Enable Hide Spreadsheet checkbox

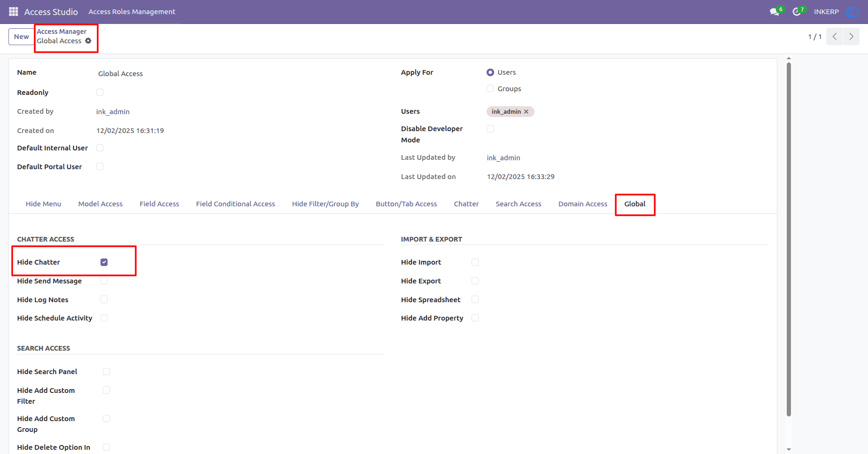tap(475, 300)
